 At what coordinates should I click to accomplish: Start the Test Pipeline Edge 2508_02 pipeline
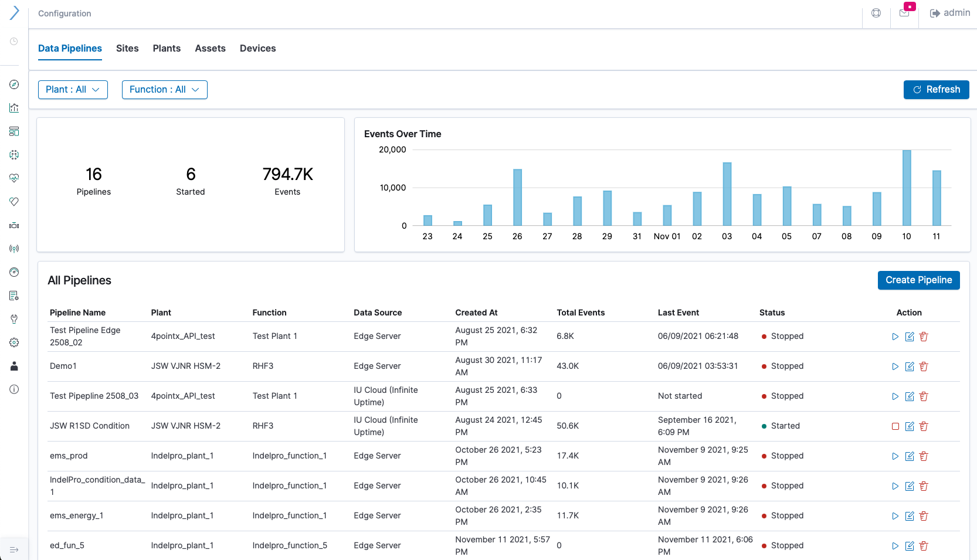click(895, 337)
